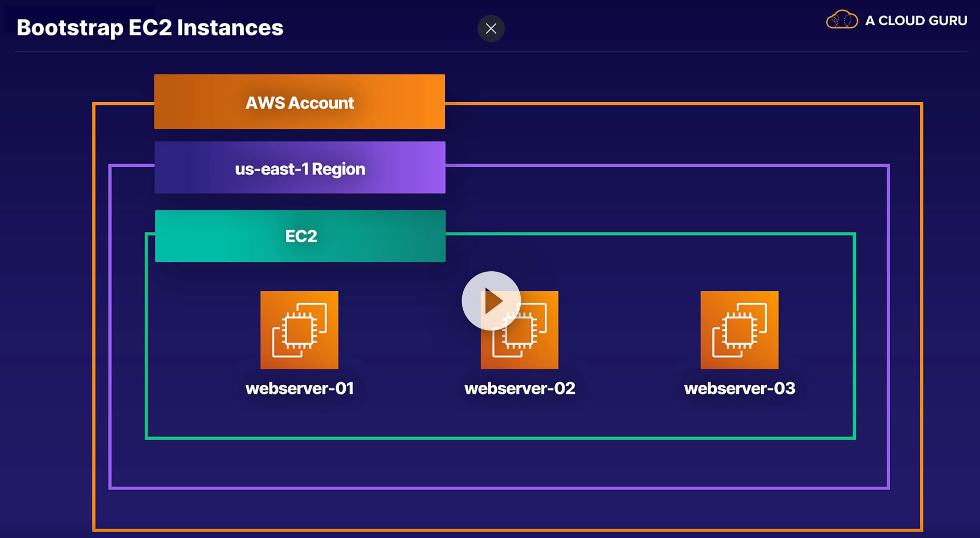
Task: Close the Bootstrap EC2 Instances overlay
Action: [491, 28]
